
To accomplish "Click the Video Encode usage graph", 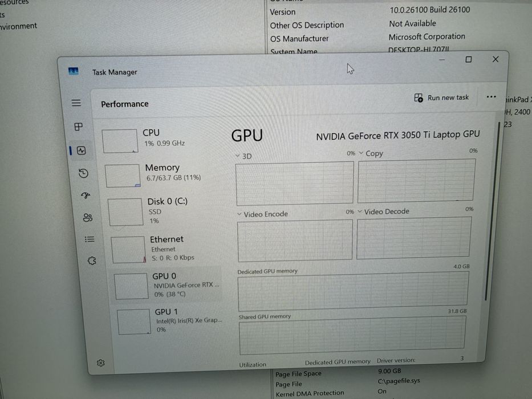I will coord(295,241).
